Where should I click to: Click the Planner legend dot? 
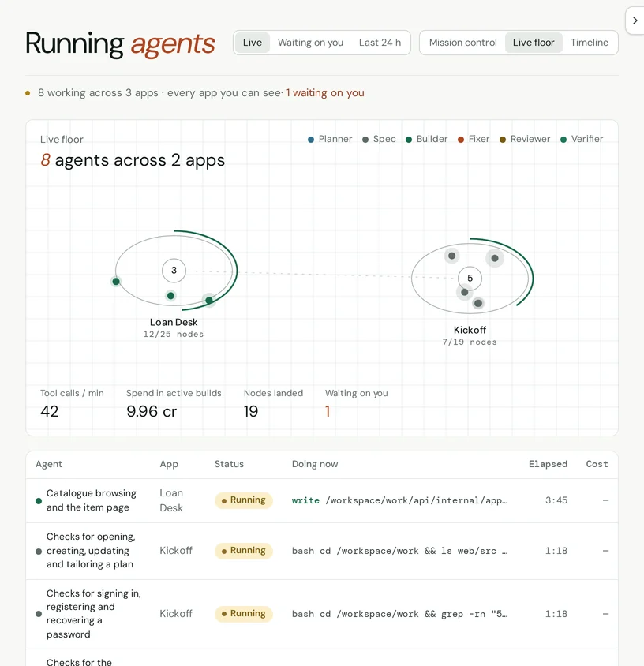[x=311, y=140]
